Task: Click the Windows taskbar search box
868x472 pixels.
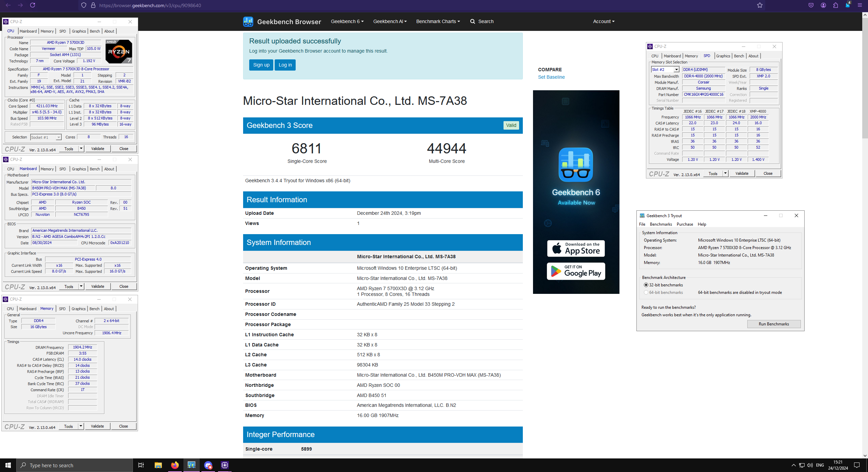Action: [75, 465]
